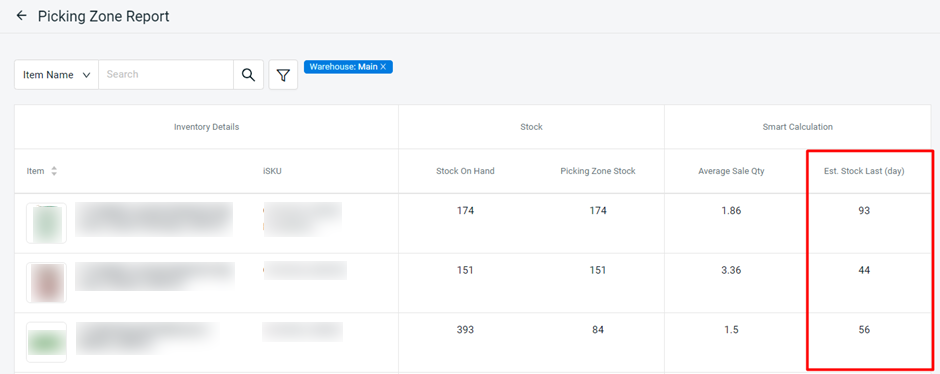The width and height of the screenshot is (940, 374).
Task: Open the funnel filter icon
Action: [x=283, y=75]
